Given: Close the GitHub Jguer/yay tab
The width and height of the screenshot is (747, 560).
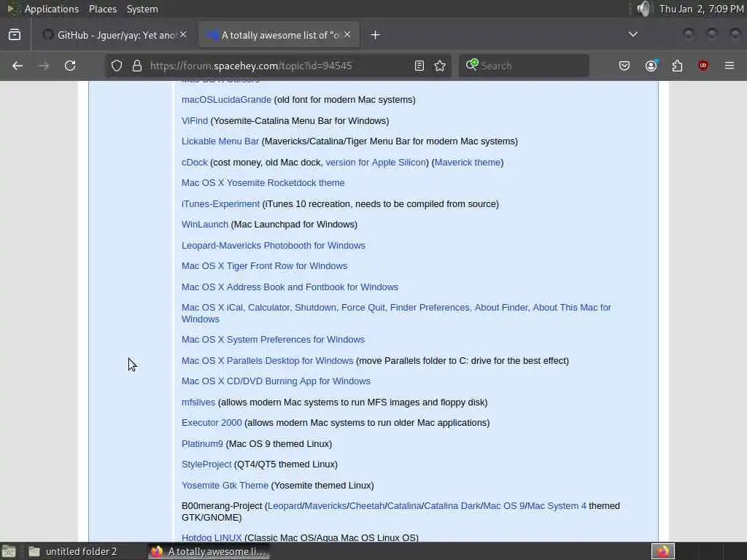Looking at the screenshot, I should 183,34.
